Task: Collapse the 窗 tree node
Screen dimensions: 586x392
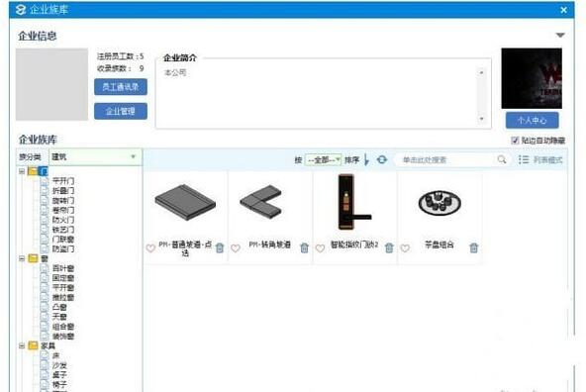Action: (x=22, y=258)
